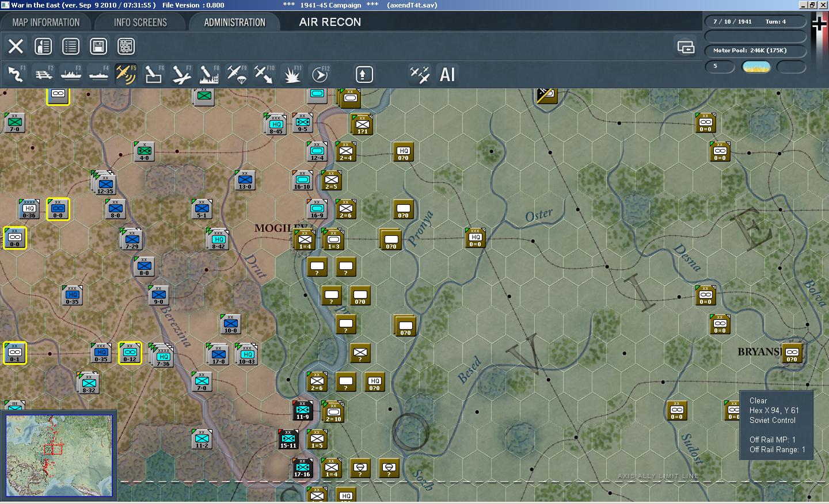The height and width of the screenshot is (504, 829).
Task: Click the three aircraft icon beside AI
Action: pos(420,74)
